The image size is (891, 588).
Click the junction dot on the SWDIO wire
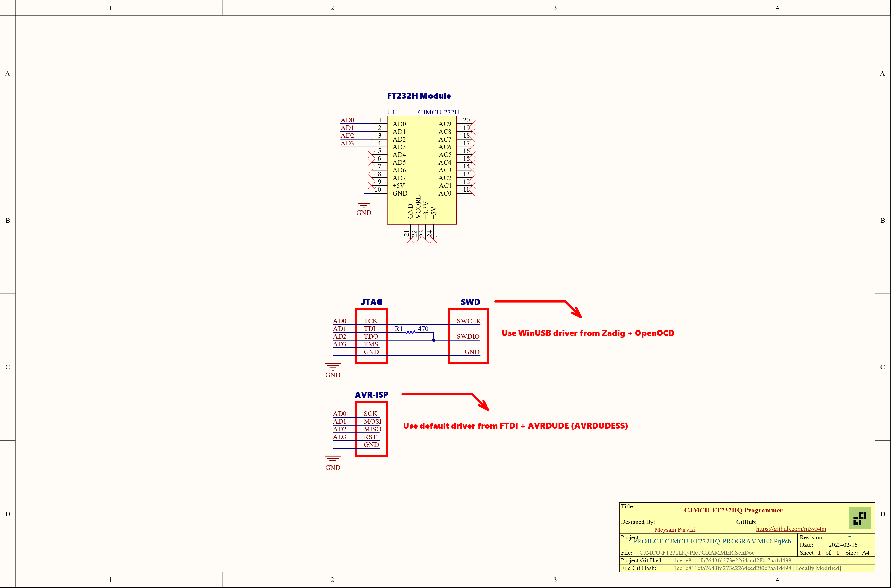pyautogui.click(x=433, y=340)
